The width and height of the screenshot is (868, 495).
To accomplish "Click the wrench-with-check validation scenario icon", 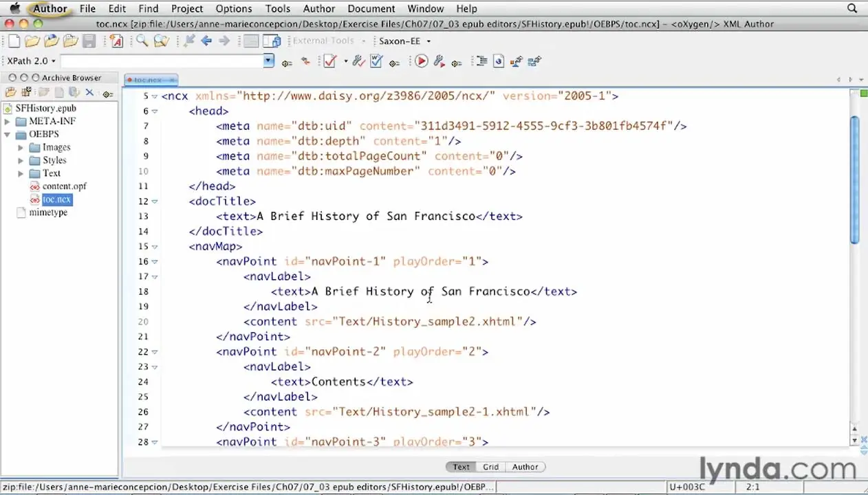I will click(358, 61).
